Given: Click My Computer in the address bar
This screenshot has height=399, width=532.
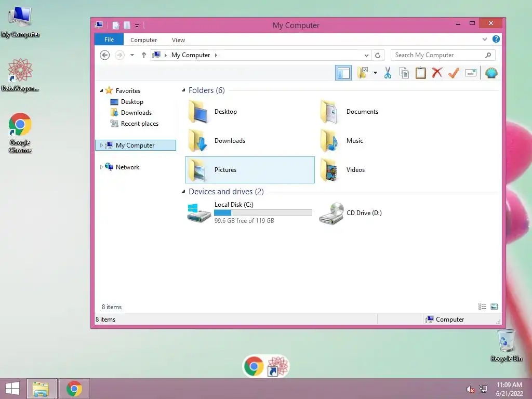Looking at the screenshot, I should click(190, 55).
